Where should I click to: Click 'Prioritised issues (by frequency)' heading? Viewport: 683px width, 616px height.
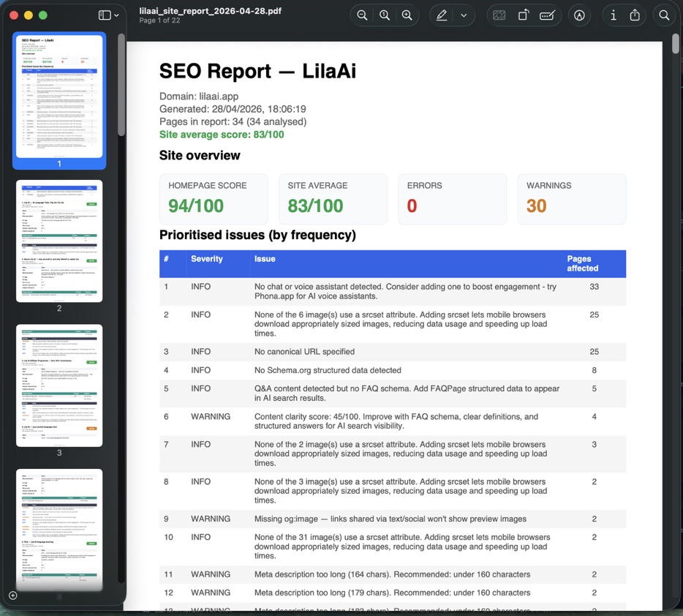click(x=257, y=235)
